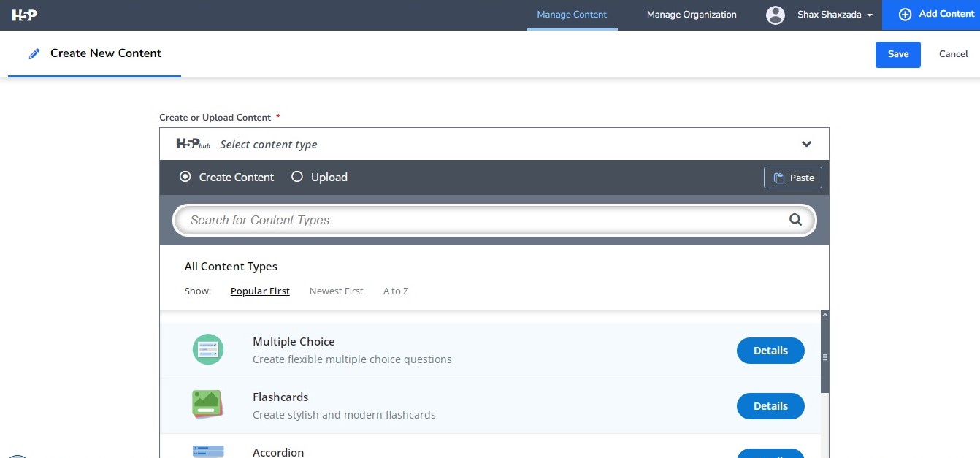
Task: Select the Upload radio button
Action: click(297, 177)
